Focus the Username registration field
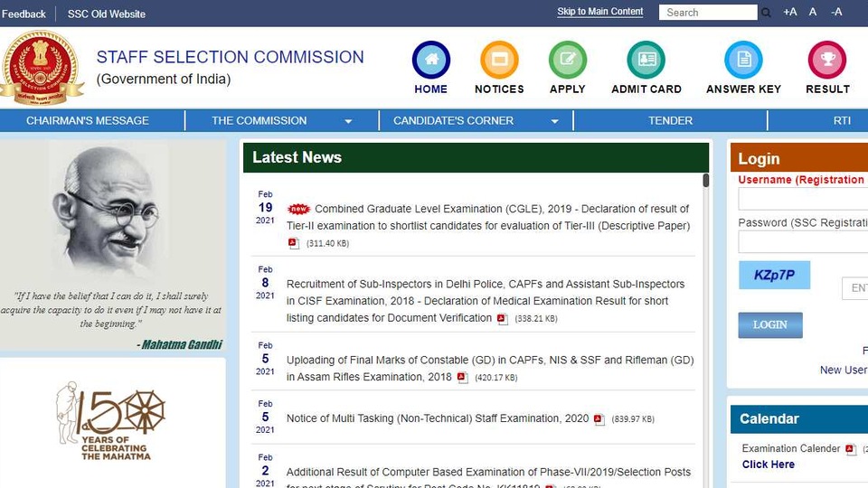868x488 pixels. coord(803,199)
